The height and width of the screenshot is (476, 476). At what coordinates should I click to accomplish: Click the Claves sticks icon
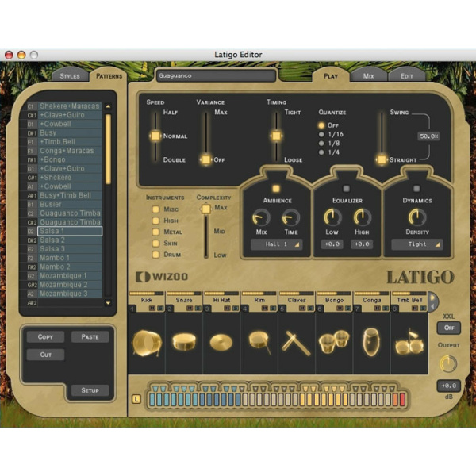click(x=296, y=344)
